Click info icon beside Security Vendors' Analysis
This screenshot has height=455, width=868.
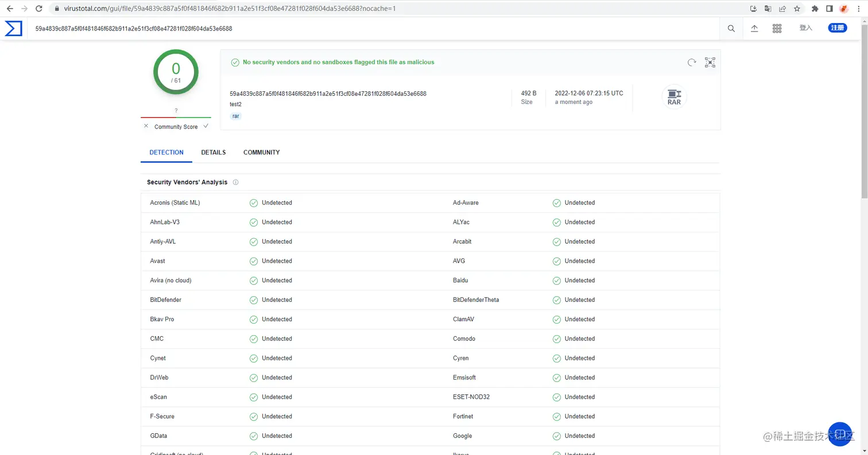(235, 182)
